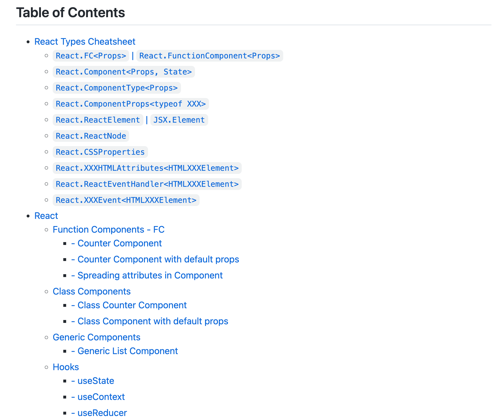The image size is (504, 420).
Task: Click the useReducer link
Action: pos(102,413)
